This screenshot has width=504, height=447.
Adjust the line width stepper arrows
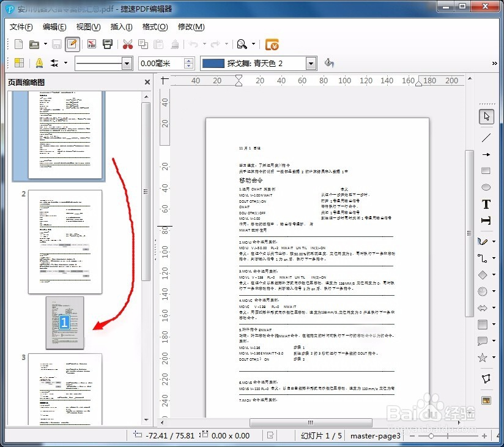click(189, 64)
